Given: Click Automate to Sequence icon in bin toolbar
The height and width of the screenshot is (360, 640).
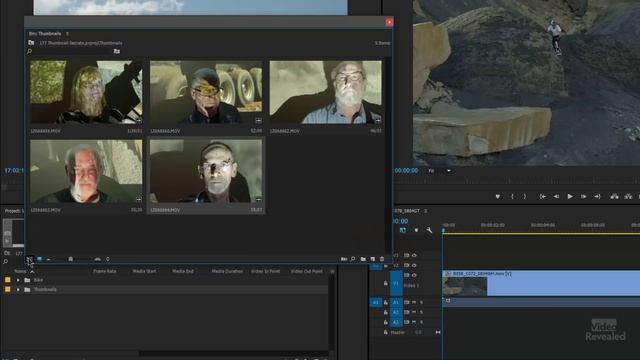Looking at the screenshot, I should coord(344,259).
